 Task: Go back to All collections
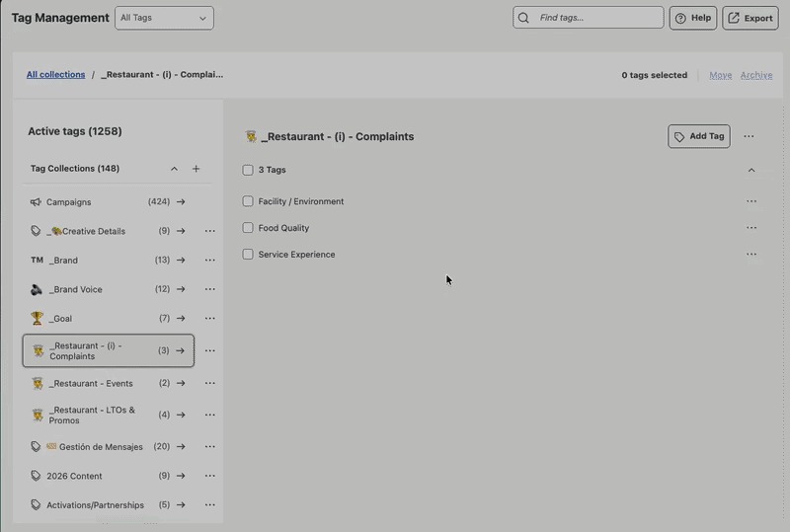tap(56, 75)
